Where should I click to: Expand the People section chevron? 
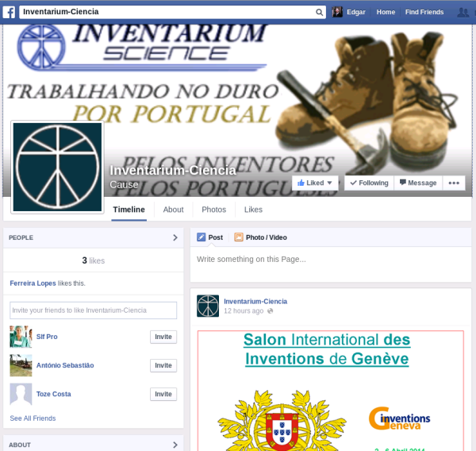175,237
